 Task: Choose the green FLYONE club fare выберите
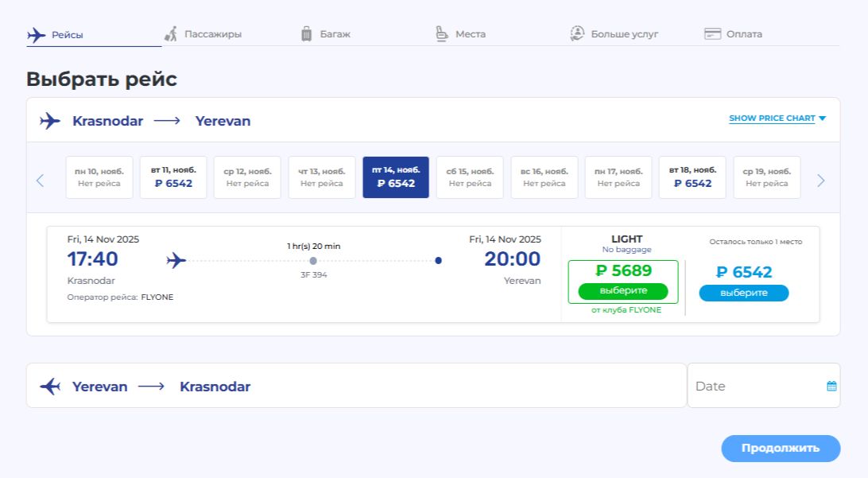point(623,290)
